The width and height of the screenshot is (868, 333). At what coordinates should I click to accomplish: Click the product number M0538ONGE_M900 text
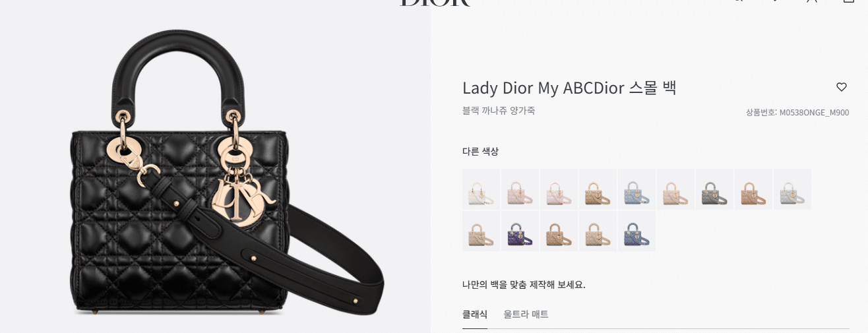[x=814, y=113]
